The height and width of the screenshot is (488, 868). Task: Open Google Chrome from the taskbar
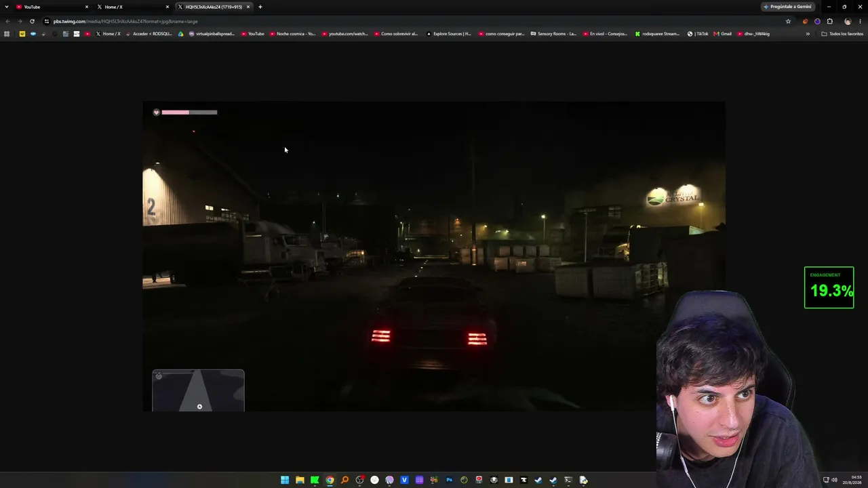[330, 480]
